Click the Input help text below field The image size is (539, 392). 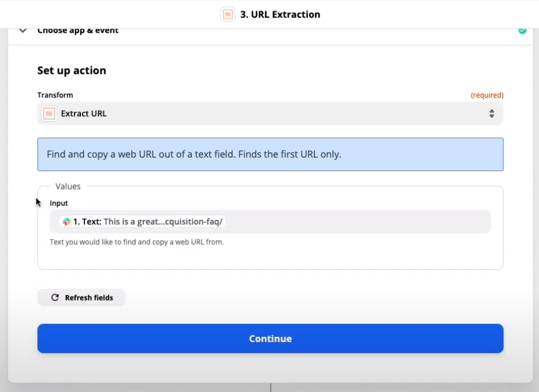click(x=136, y=242)
